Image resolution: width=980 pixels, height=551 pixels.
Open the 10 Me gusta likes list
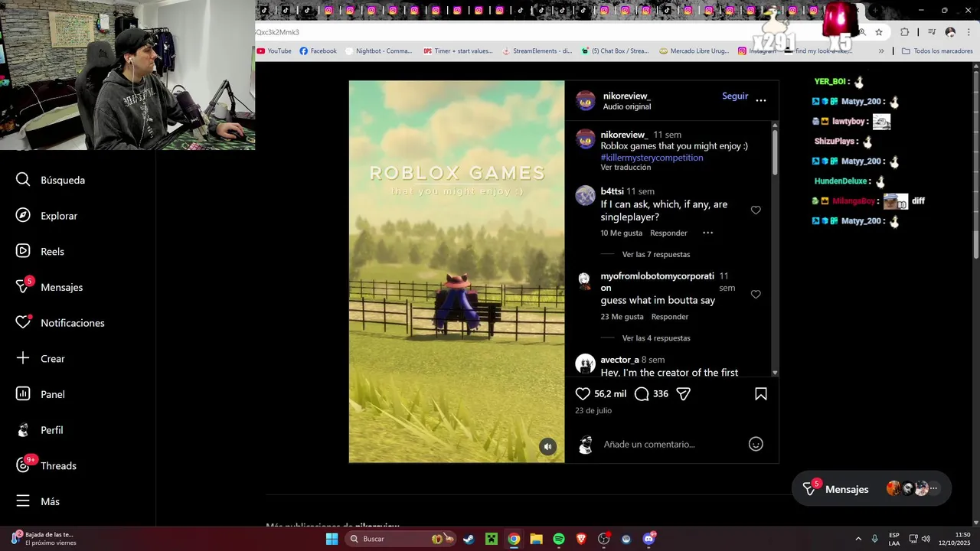622,233
